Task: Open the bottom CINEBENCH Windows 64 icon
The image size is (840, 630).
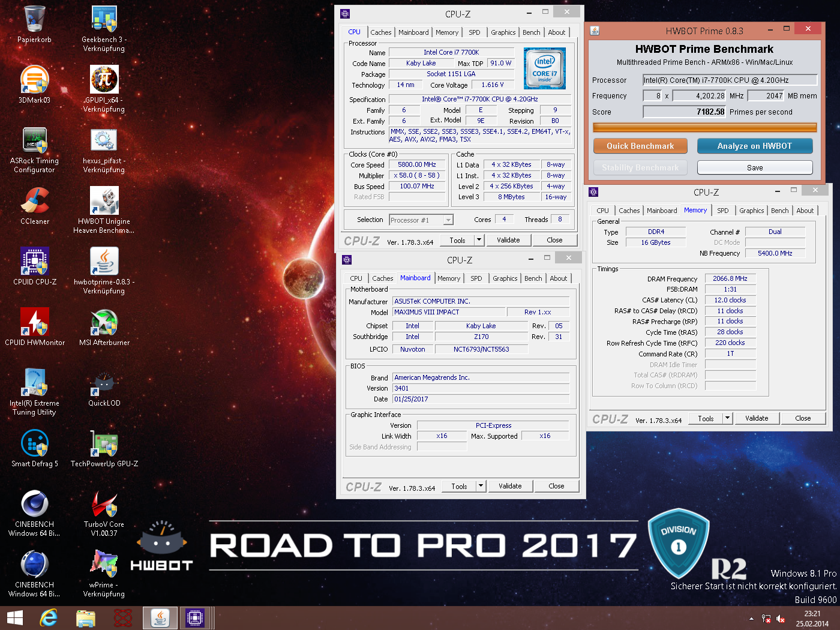Action: click(x=35, y=565)
